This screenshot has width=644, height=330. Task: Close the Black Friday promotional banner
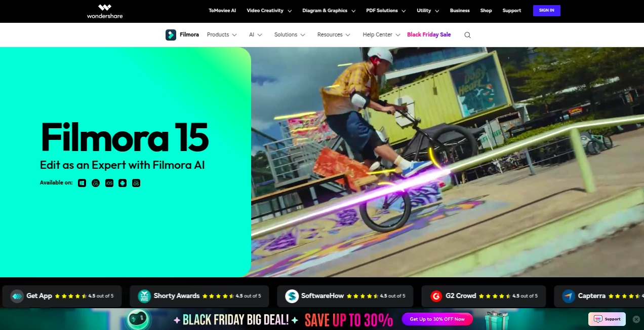point(636,319)
